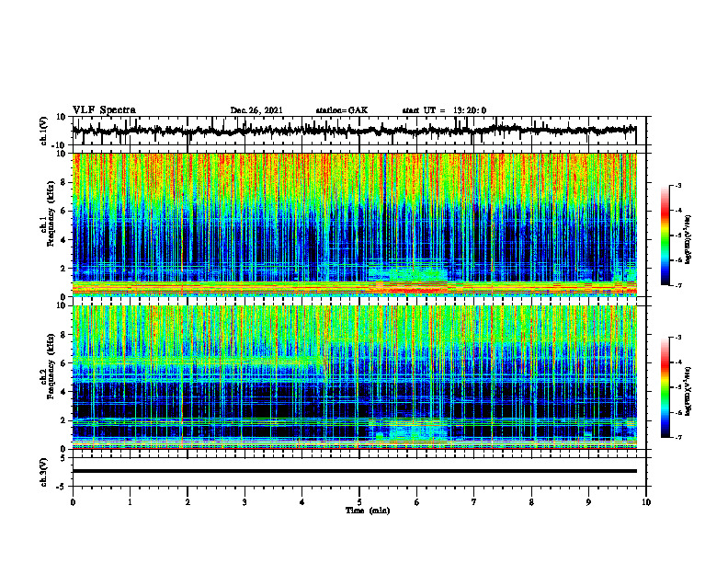Click time axis tick label "1"
Image resolution: width=728 pixels, height=563 pixels.
(x=130, y=502)
